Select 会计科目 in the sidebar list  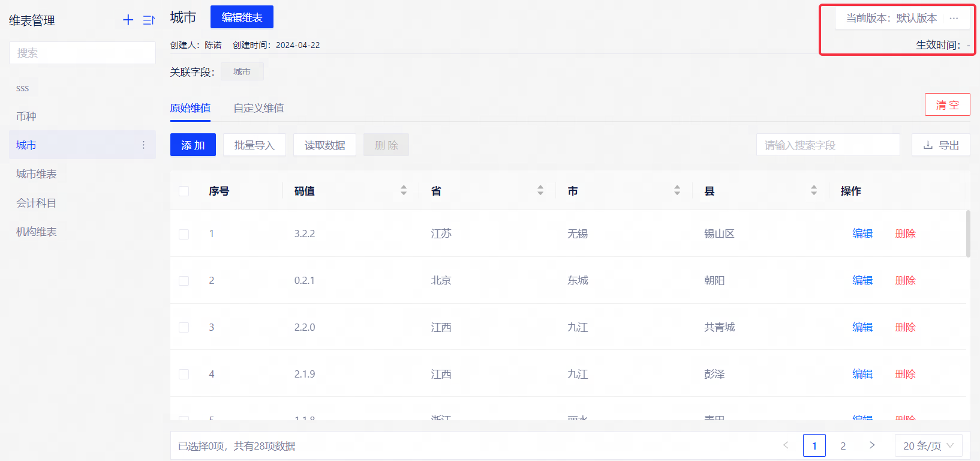pyautogui.click(x=36, y=203)
